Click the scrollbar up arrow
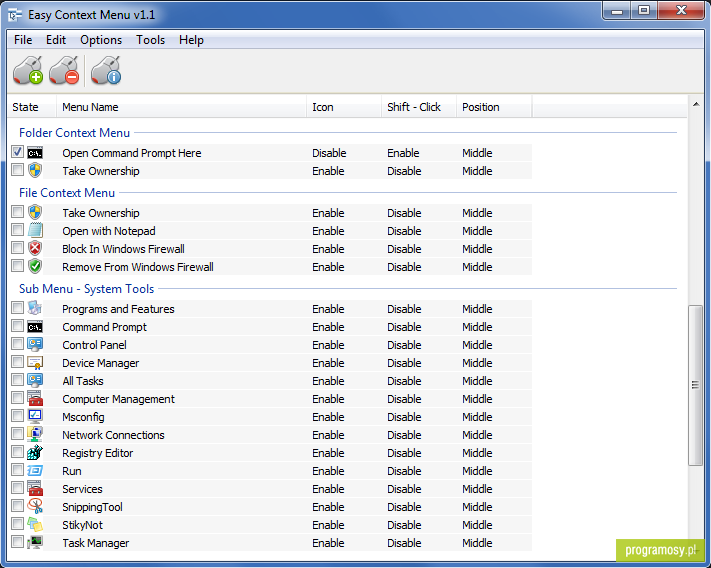The width and height of the screenshot is (711, 568). tap(696, 104)
